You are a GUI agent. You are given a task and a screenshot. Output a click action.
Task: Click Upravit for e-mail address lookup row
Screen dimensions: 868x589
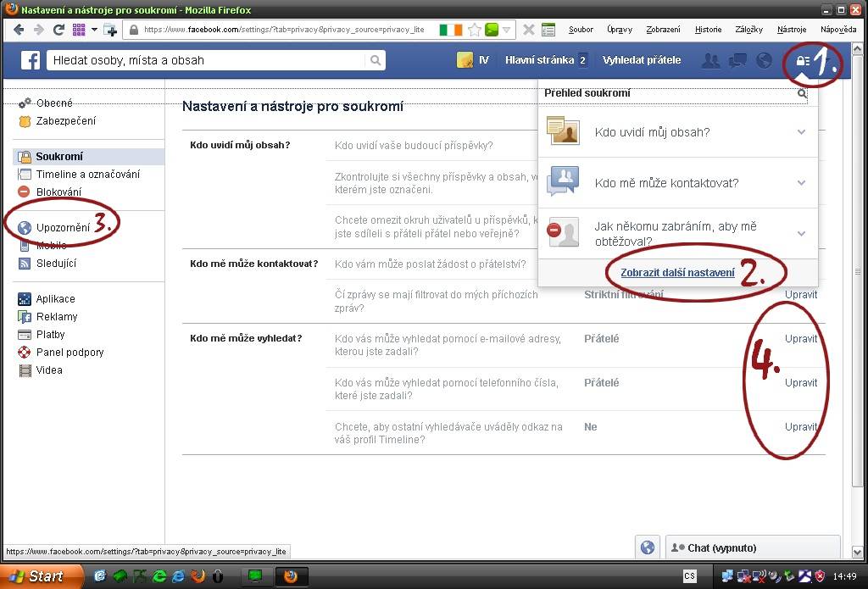(x=800, y=339)
